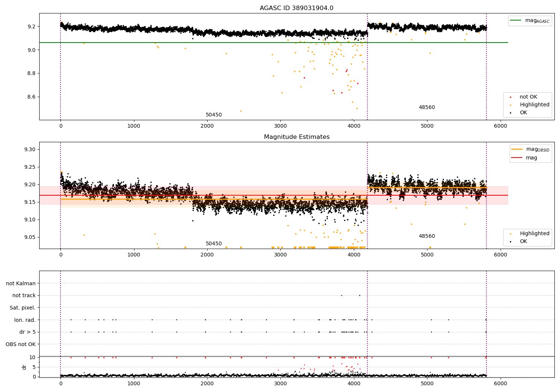Screen dimensions: 560x392
Task: Click obsid label '50450' in Magnitude Estimates plot
Action: pos(214,244)
